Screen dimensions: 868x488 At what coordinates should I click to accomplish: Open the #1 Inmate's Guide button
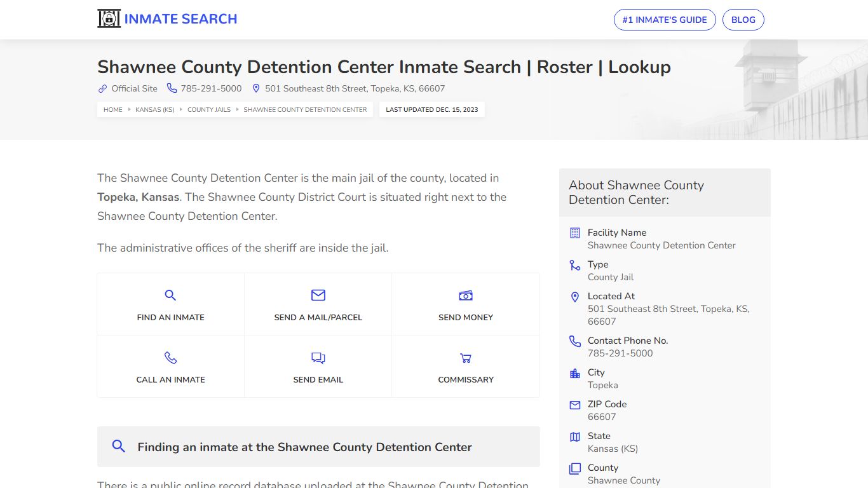point(665,20)
